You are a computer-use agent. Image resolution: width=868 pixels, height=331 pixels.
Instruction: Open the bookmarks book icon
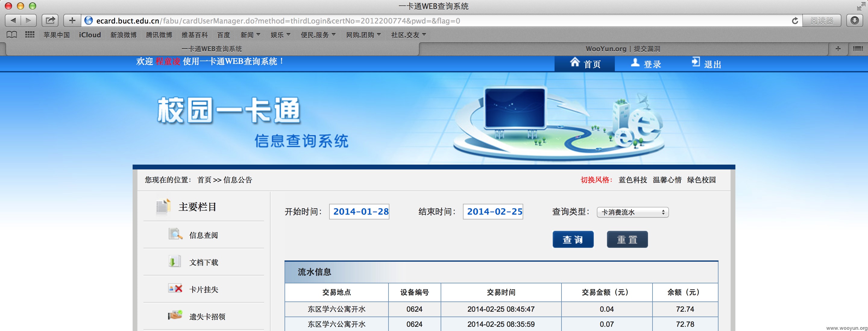(x=12, y=35)
